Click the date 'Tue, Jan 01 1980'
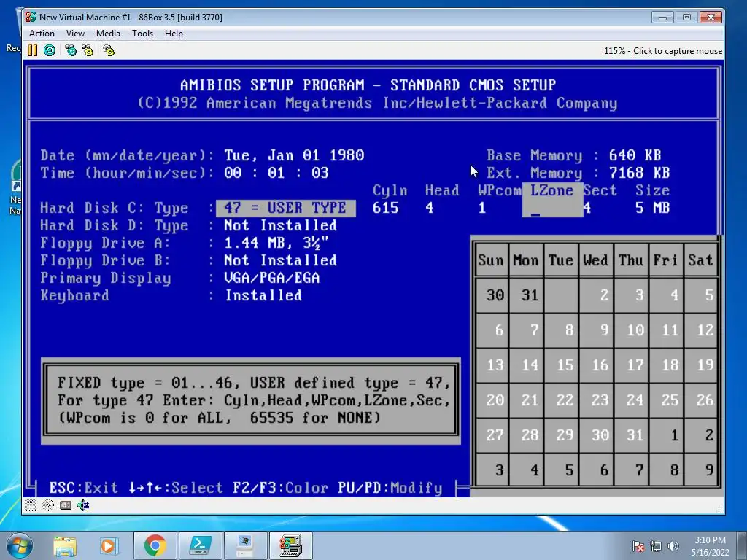The height and width of the screenshot is (560, 747). pyautogui.click(x=294, y=155)
